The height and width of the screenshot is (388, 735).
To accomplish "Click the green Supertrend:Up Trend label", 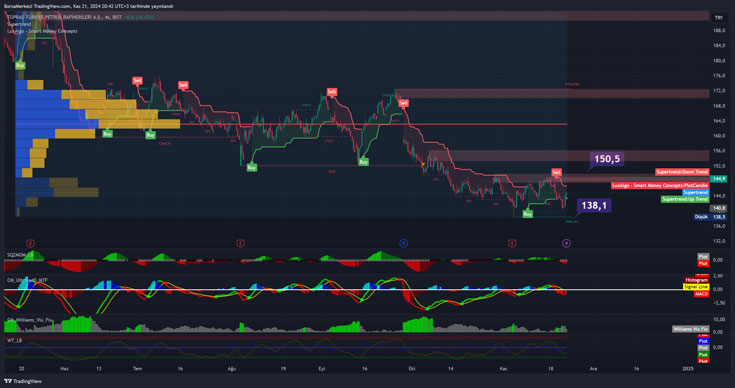I will [685, 199].
